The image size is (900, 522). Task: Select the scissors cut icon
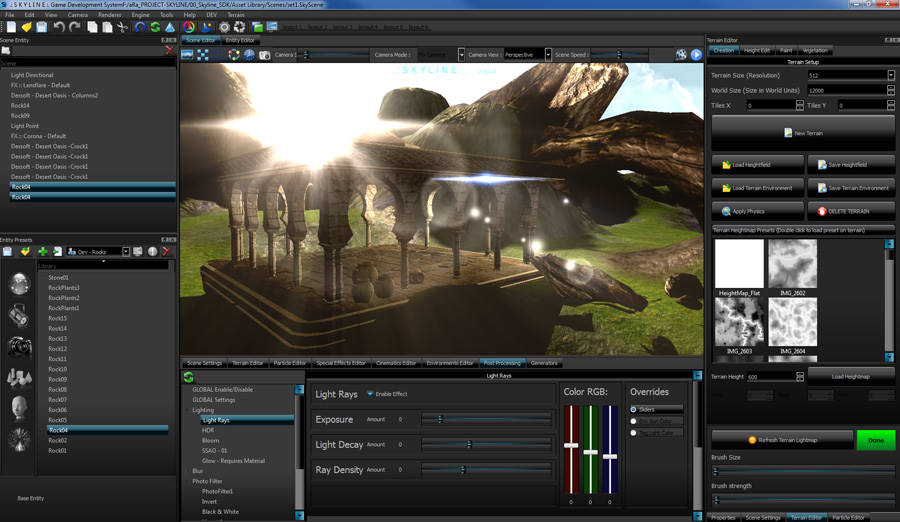tap(122, 27)
